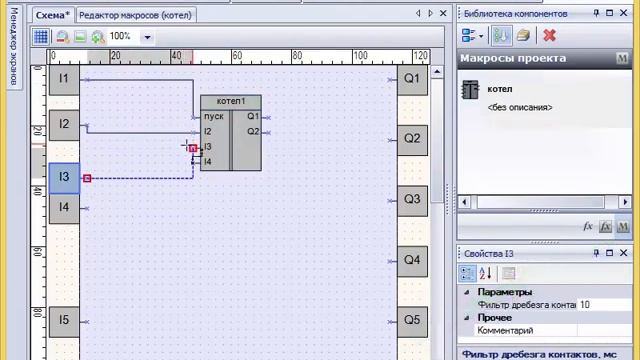
Task: Close the current schema document tab
Action: click(443, 13)
